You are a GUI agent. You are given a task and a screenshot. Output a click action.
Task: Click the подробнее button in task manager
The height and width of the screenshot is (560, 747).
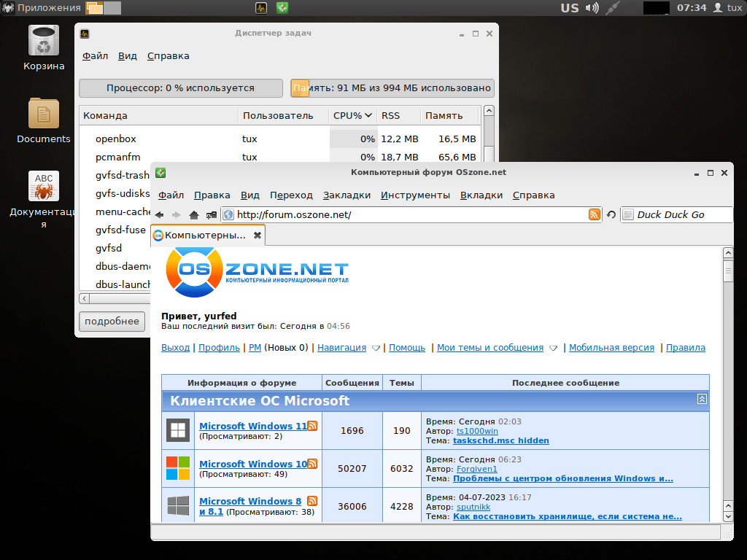click(x=112, y=322)
